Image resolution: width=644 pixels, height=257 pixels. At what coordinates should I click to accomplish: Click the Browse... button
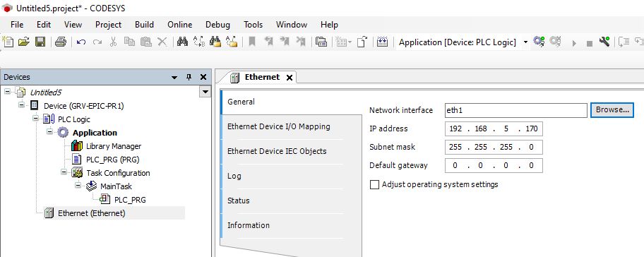(612, 110)
